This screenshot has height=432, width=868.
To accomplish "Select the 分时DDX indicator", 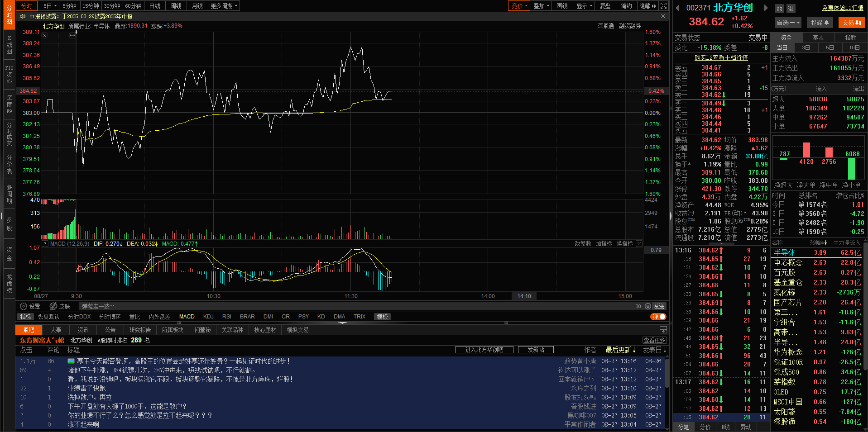I will (x=79, y=317).
